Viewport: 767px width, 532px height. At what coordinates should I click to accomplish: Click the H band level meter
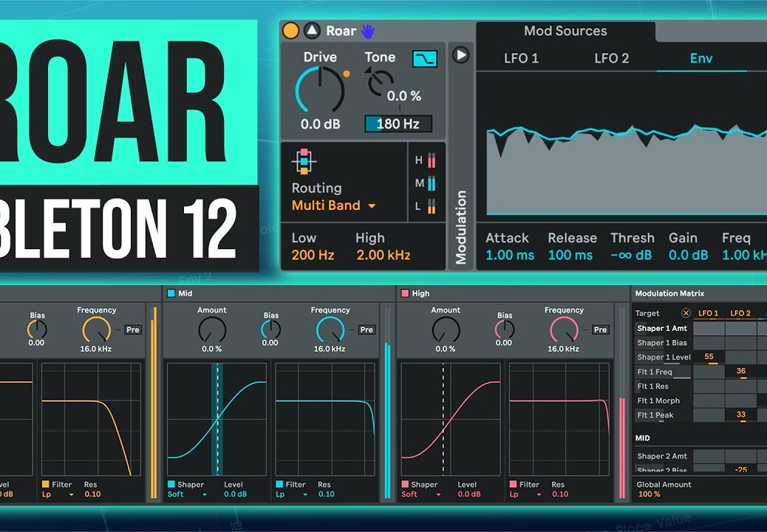432,160
